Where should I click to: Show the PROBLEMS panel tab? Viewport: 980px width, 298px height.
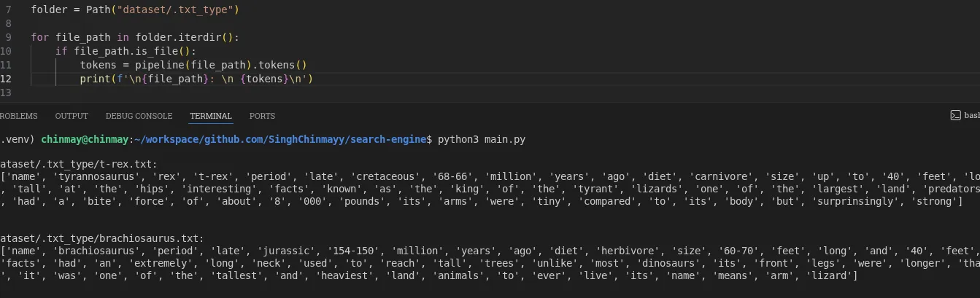click(18, 116)
